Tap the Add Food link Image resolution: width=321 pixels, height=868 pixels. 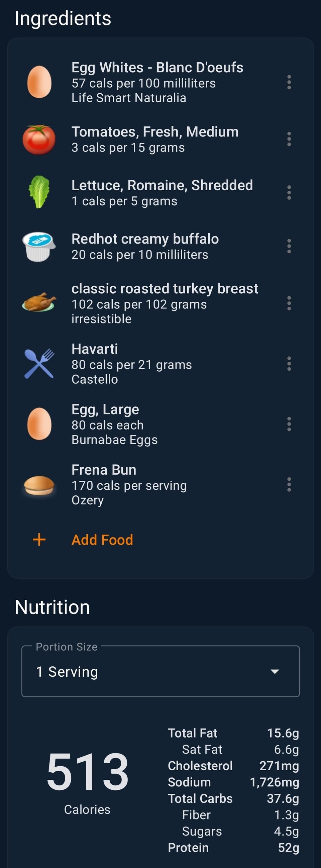point(102,540)
